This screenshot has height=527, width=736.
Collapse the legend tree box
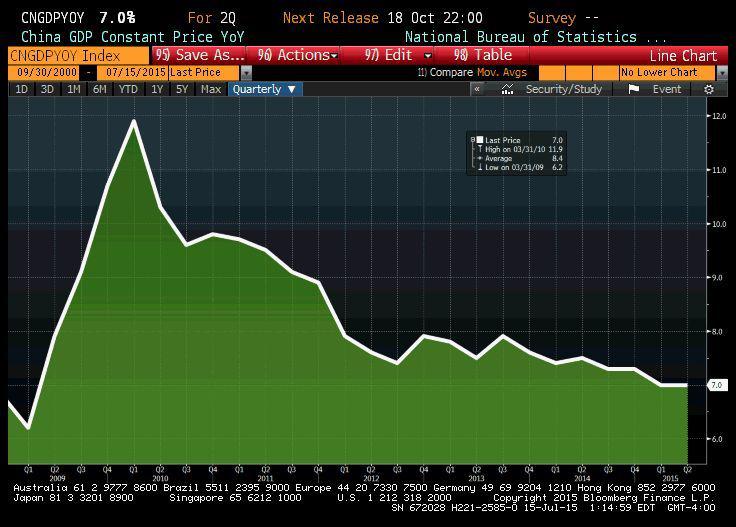pos(472,140)
